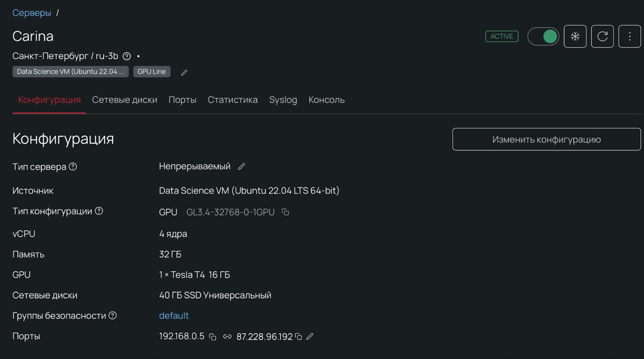Show help for Тип сервера

(x=73, y=167)
